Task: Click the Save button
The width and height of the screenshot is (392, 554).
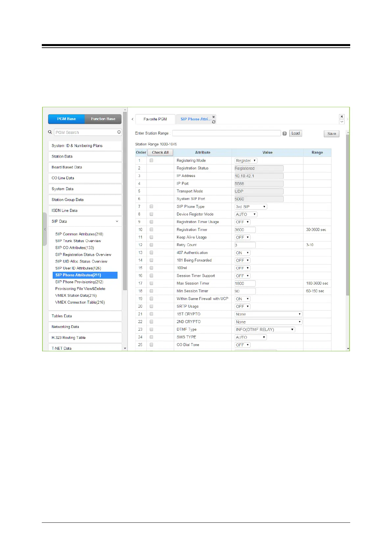Action: (x=331, y=134)
